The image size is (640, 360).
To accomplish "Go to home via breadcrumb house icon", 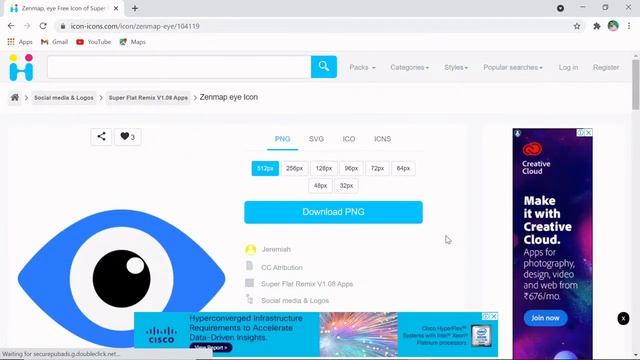I will [15, 97].
